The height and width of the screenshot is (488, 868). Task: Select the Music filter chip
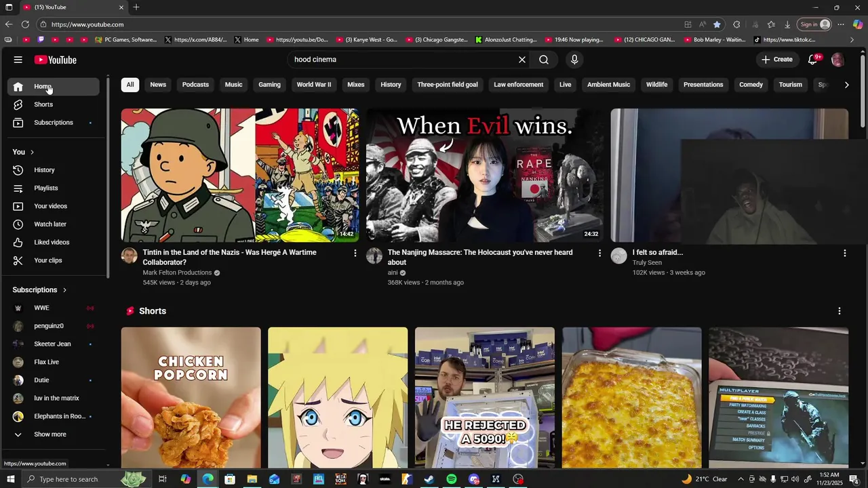click(233, 85)
